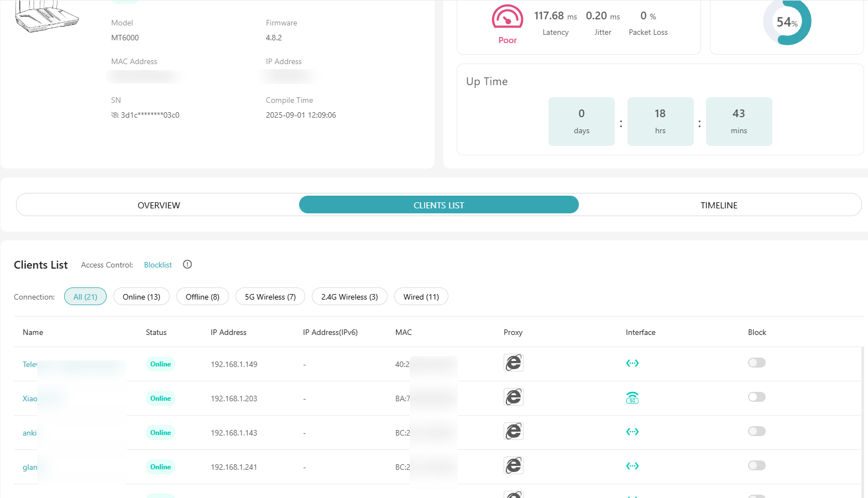This screenshot has width=868, height=498.
Task: Click proxy icon for 192.168.1.203 client
Action: (513, 397)
